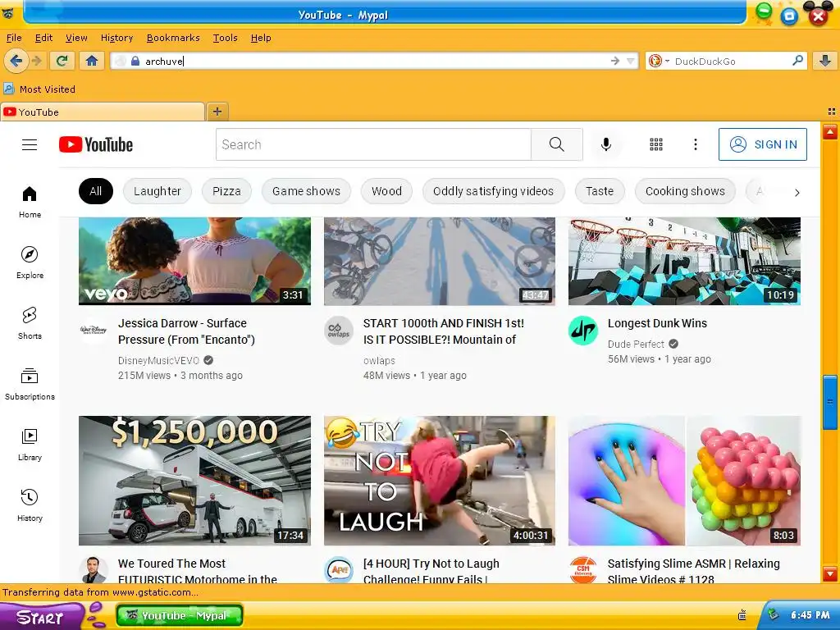Open History in the YouTube sidebar

[30, 505]
